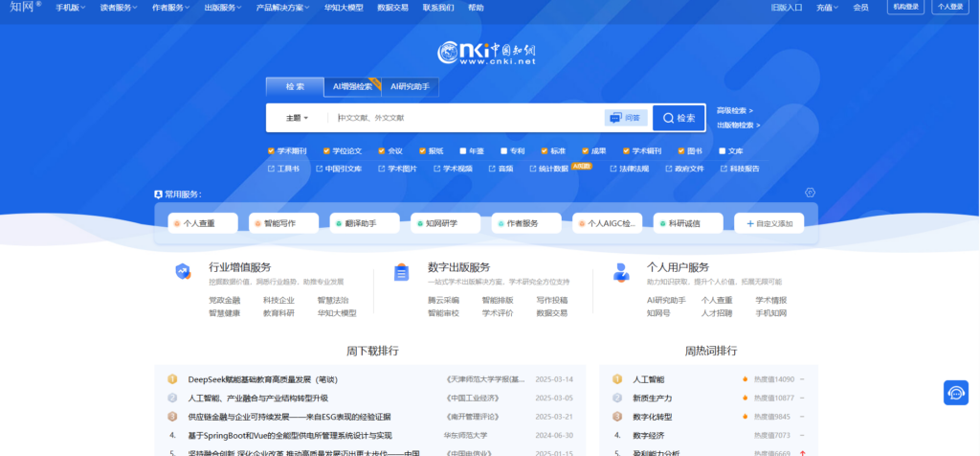This screenshot has width=980, height=456.
Task: Open 政府文件 external link icon
Action: click(668, 169)
